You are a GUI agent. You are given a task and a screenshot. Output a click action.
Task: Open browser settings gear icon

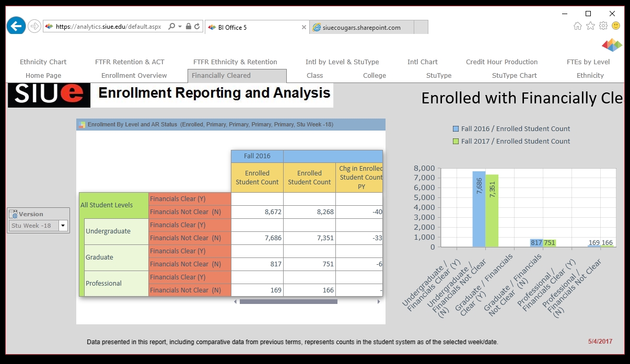603,26
